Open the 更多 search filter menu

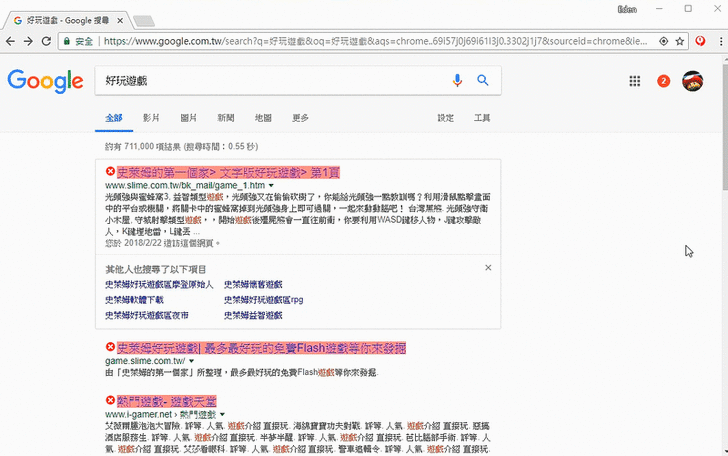tap(300, 118)
